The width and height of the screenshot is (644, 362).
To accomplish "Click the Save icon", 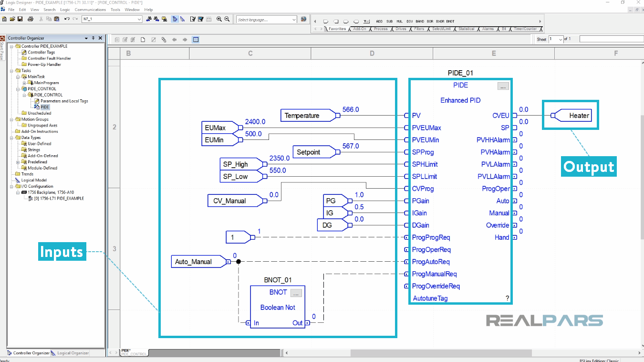I will (20, 19).
